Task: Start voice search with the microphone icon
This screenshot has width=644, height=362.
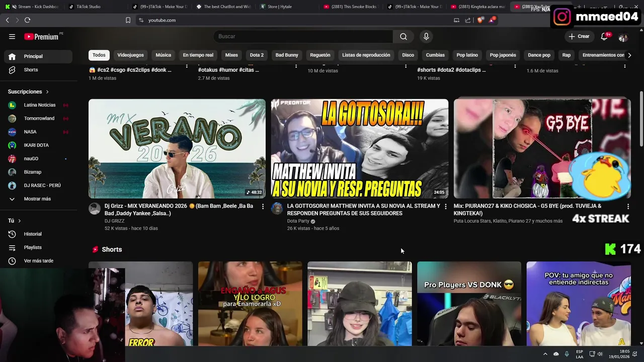Action: (x=426, y=36)
